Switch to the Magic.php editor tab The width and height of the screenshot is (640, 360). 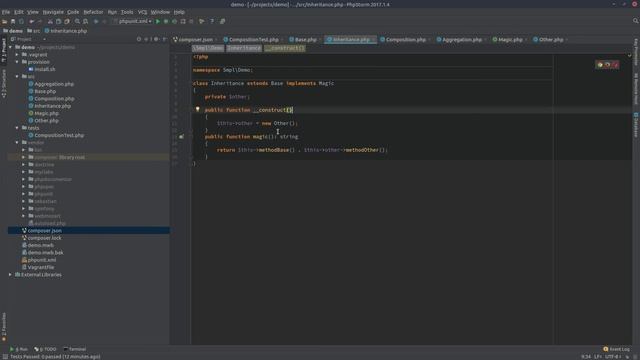coord(510,40)
